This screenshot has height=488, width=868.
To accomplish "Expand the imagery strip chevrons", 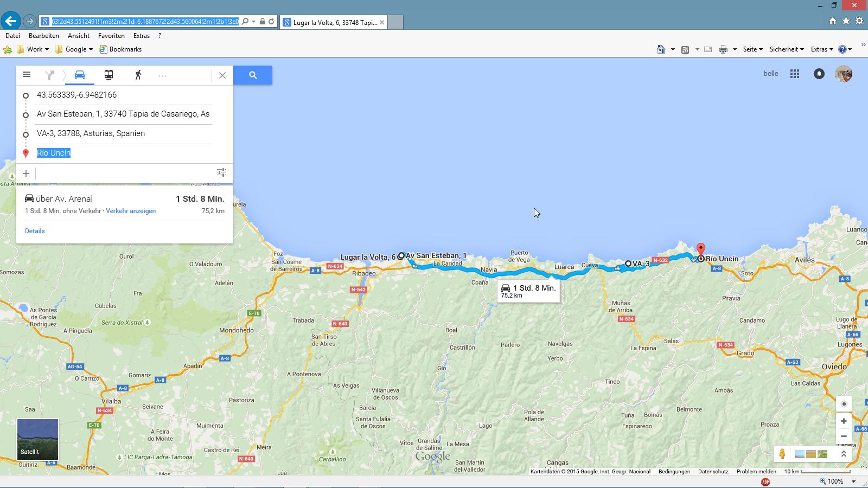I will pos(844,454).
